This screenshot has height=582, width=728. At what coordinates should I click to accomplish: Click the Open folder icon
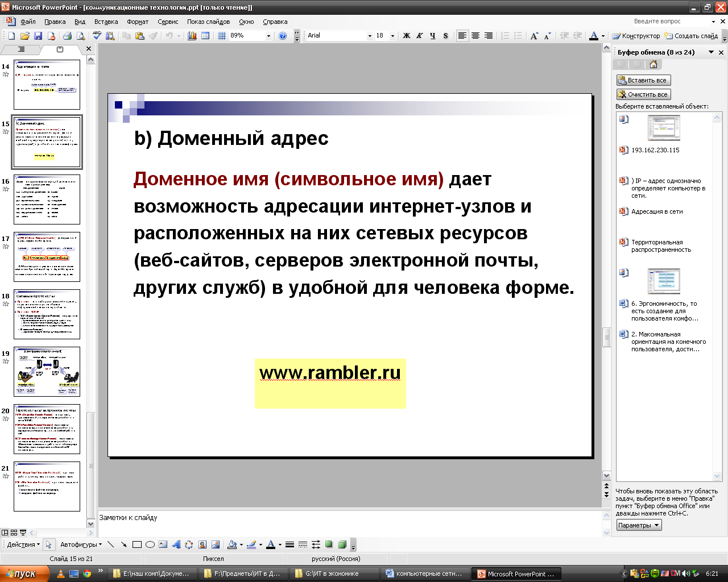click(x=24, y=36)
